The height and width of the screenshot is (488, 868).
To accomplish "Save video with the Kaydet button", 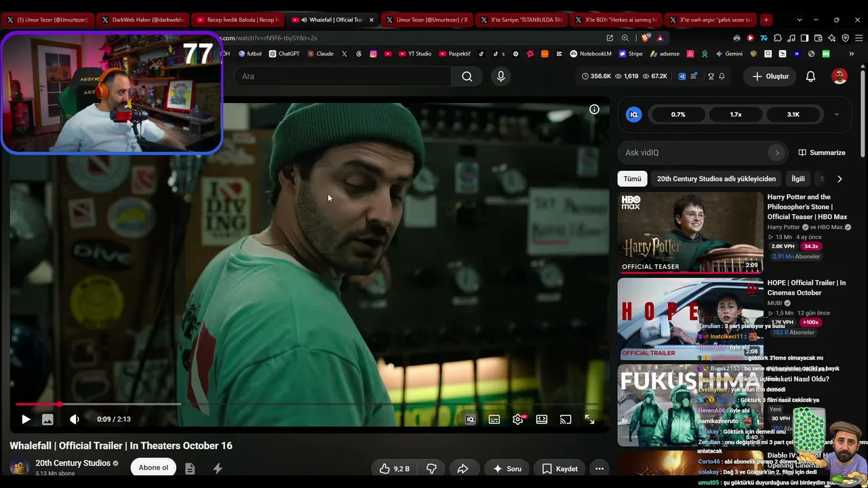I will click(x=560, y=468).
